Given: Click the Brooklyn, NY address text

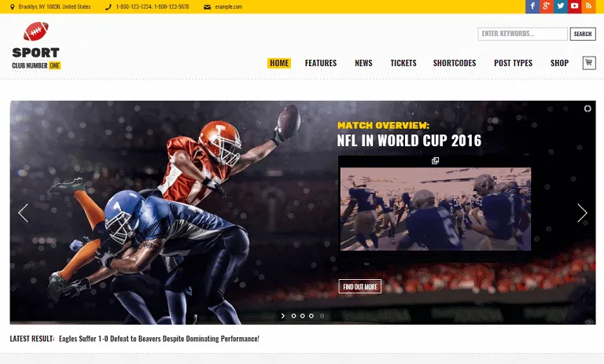Looking at the screenshot, I should (55, 7).
